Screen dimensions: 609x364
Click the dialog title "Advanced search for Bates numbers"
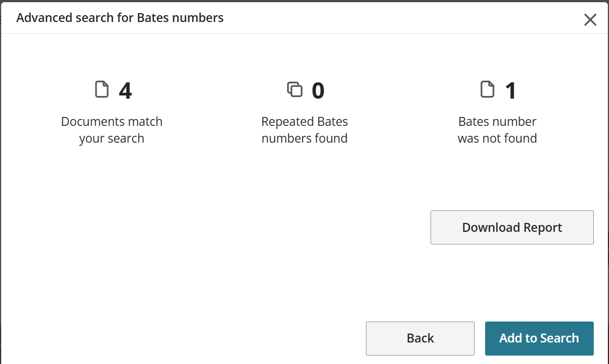pos(120,18)
